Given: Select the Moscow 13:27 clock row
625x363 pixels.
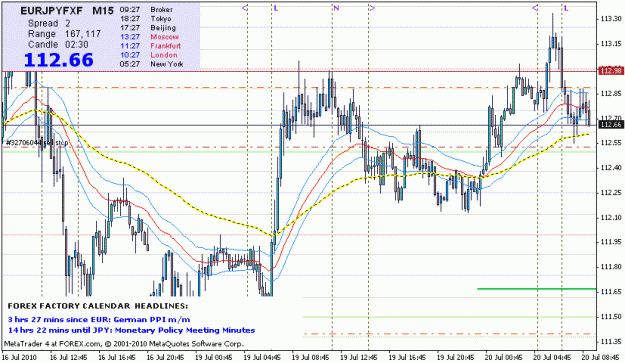Looking at the screenshot, I should point(149,37).
